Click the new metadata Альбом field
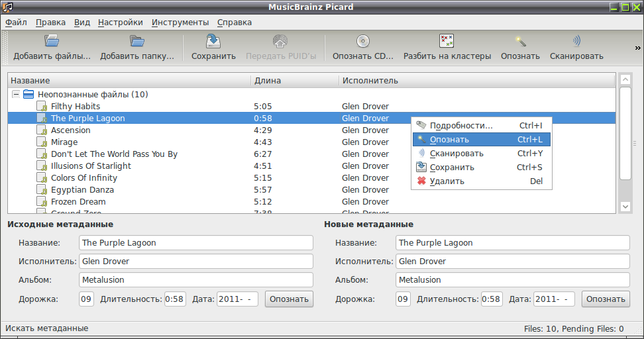 [x=513, y=279]
